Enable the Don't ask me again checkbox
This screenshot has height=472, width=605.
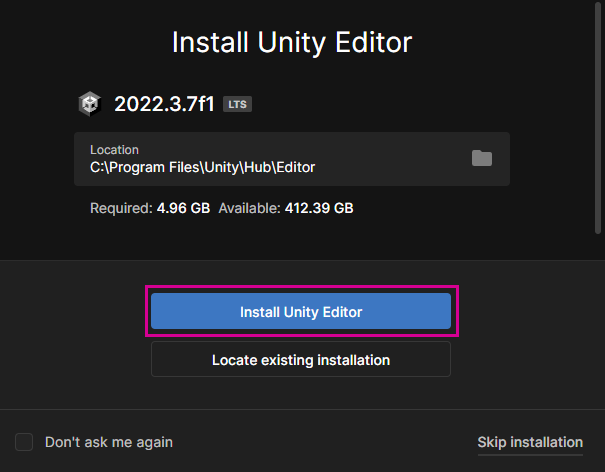25,442
